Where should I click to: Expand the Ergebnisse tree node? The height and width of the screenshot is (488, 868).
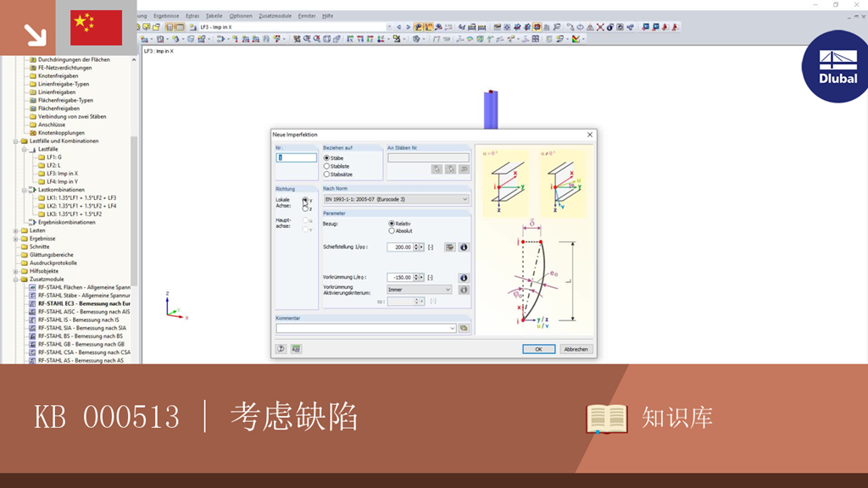tap(16, 238)
